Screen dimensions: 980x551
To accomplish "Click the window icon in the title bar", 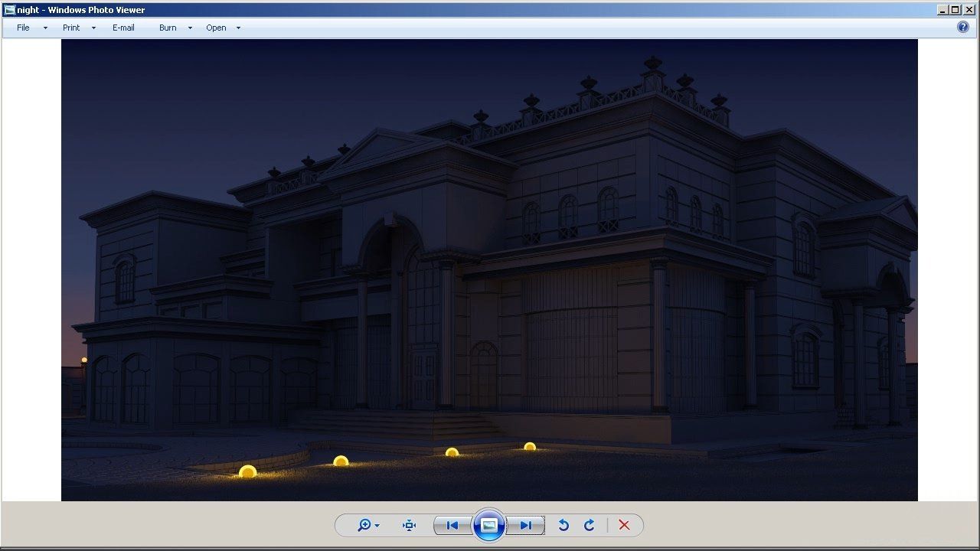I will pyautogui.click(x=9, y=10).
